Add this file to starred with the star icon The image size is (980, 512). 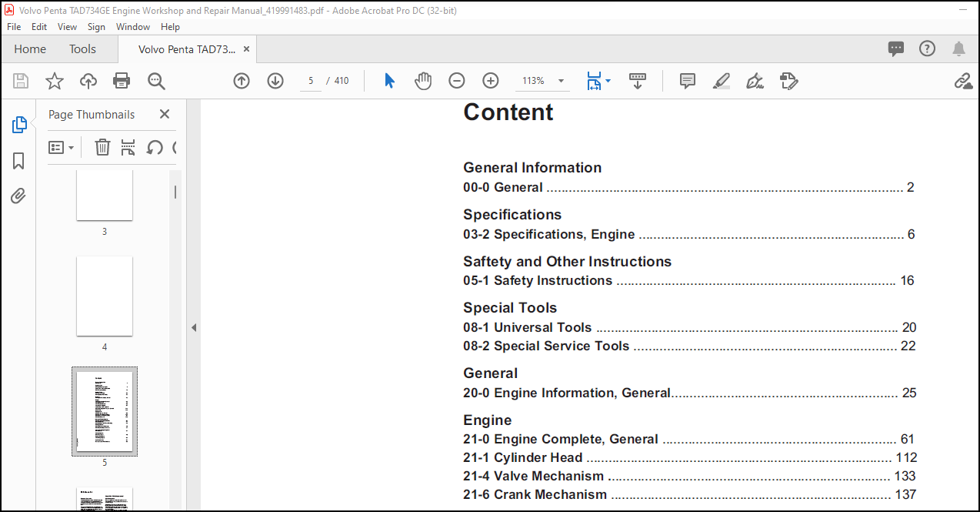[x=55, y=81]
